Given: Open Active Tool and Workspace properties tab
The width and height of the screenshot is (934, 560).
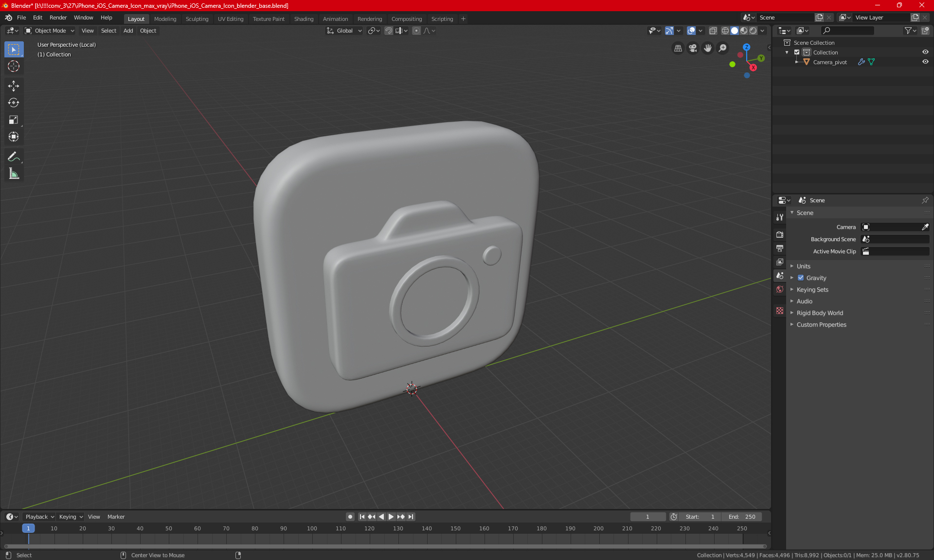Looking at the screenshot, I should pyautogui.click(x=780, y=217).
